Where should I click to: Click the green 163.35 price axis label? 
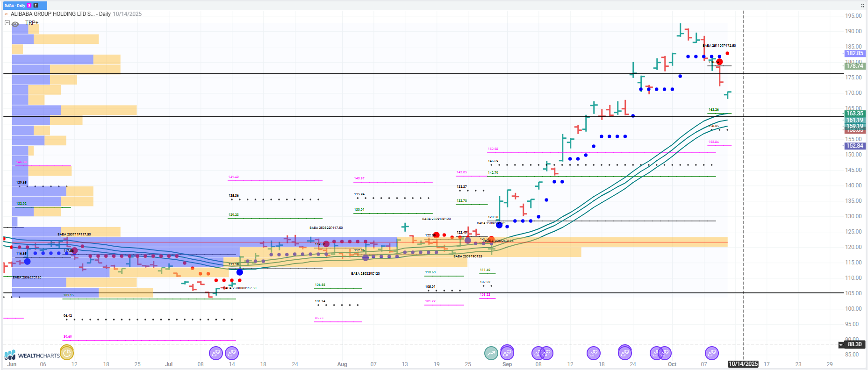click(x=854, y=114)
